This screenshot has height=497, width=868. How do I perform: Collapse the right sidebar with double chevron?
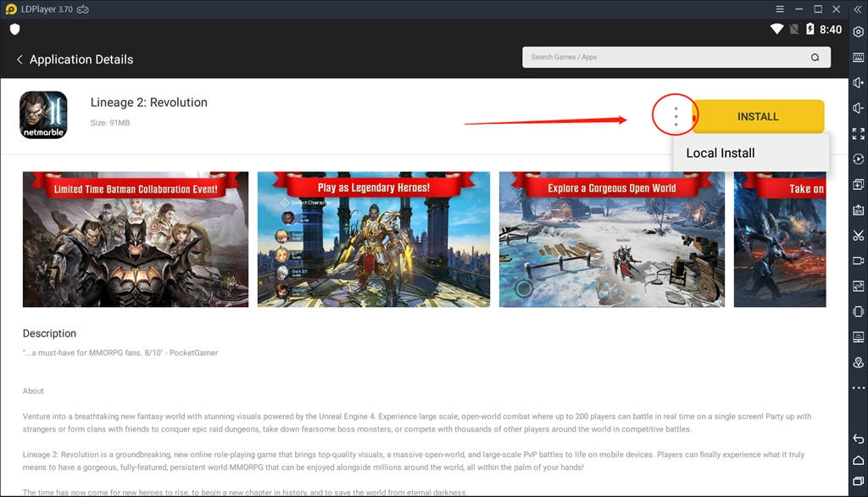click(x=858, y=9)
